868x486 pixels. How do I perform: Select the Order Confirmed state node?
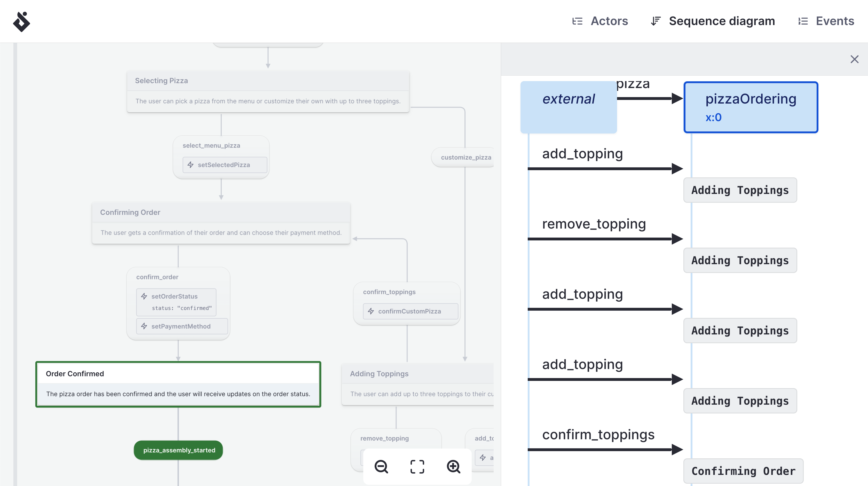click(178, 383)
